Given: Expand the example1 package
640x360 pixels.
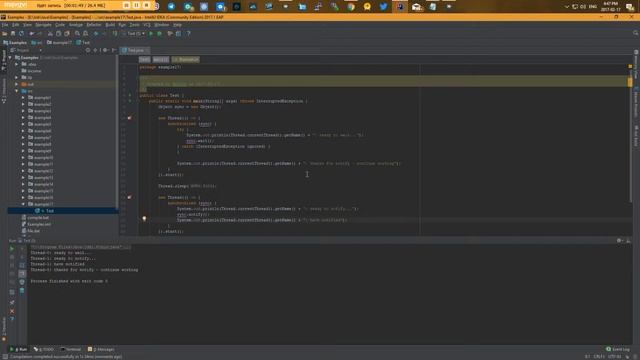Looking at the screenshot, I should pos(23,98).
